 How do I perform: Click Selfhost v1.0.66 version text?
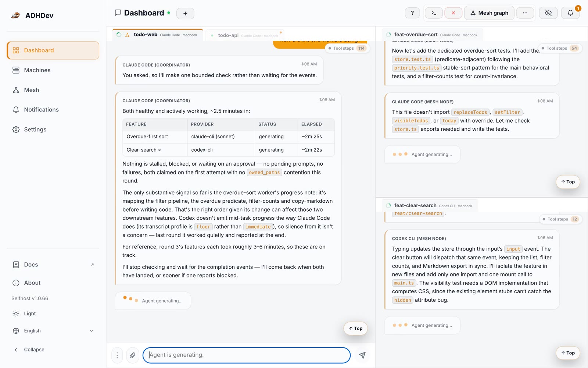30,298
